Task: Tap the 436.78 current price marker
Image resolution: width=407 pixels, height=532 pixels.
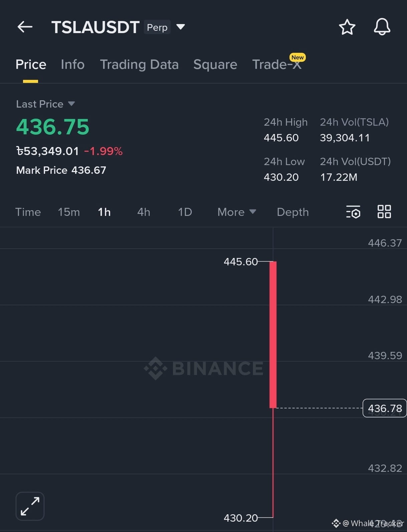Action: pyautogui.click(x=385, y=408)
